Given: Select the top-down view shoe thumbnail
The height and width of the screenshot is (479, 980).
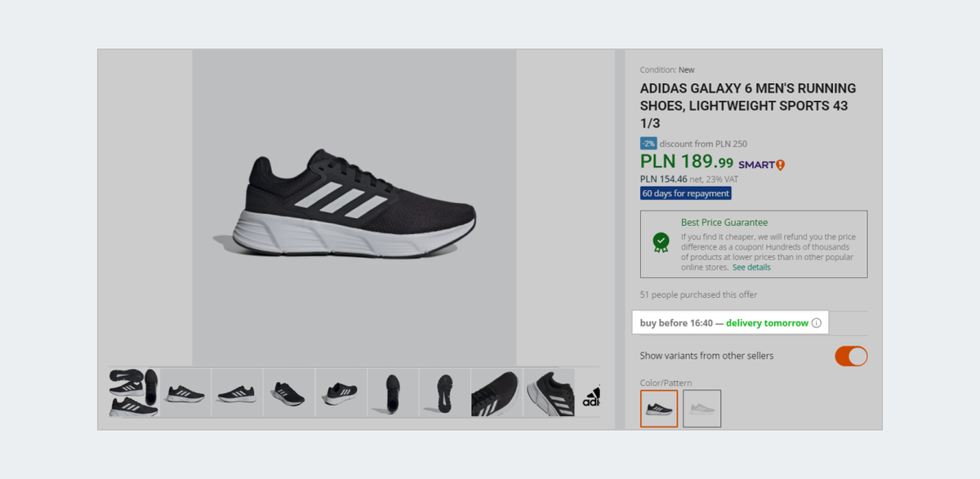Looking at the screenshot, I should click(x=393, y=393).
